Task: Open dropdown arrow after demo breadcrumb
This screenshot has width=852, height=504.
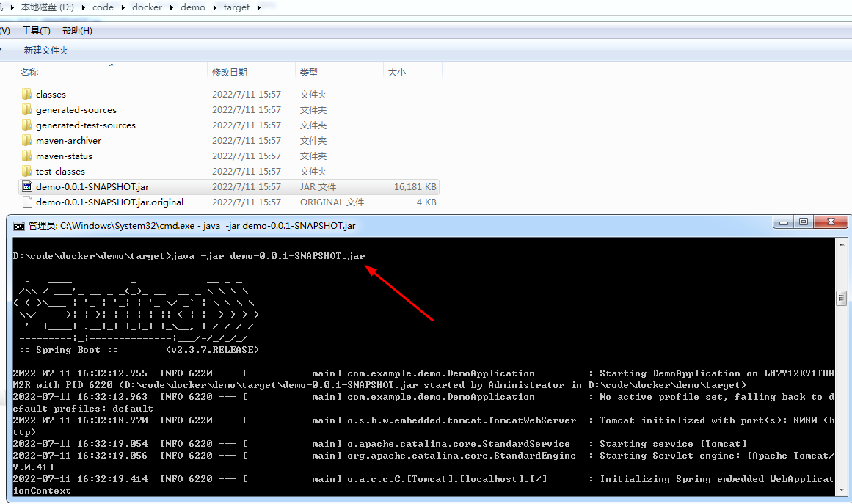Action: (214, 7)
